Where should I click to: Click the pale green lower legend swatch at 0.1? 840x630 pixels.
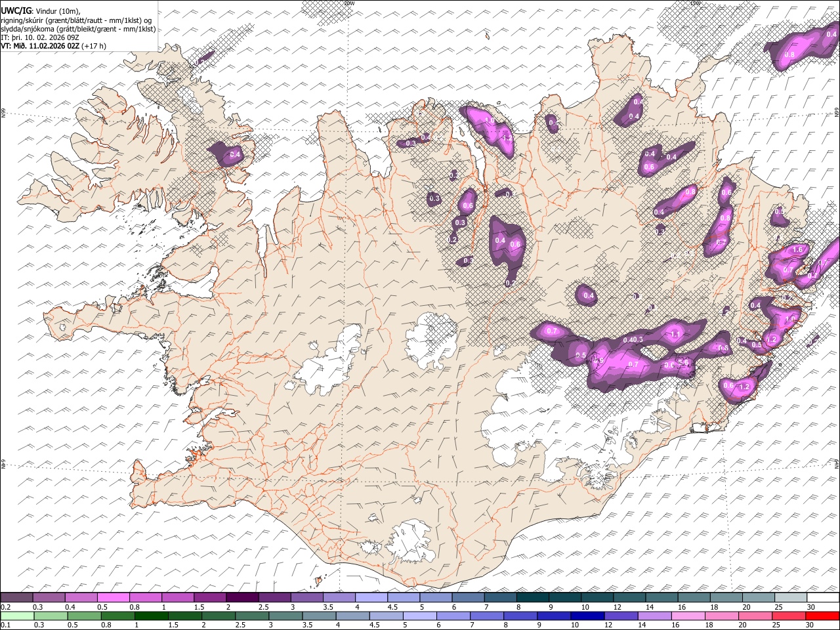(x=16, y=616)
